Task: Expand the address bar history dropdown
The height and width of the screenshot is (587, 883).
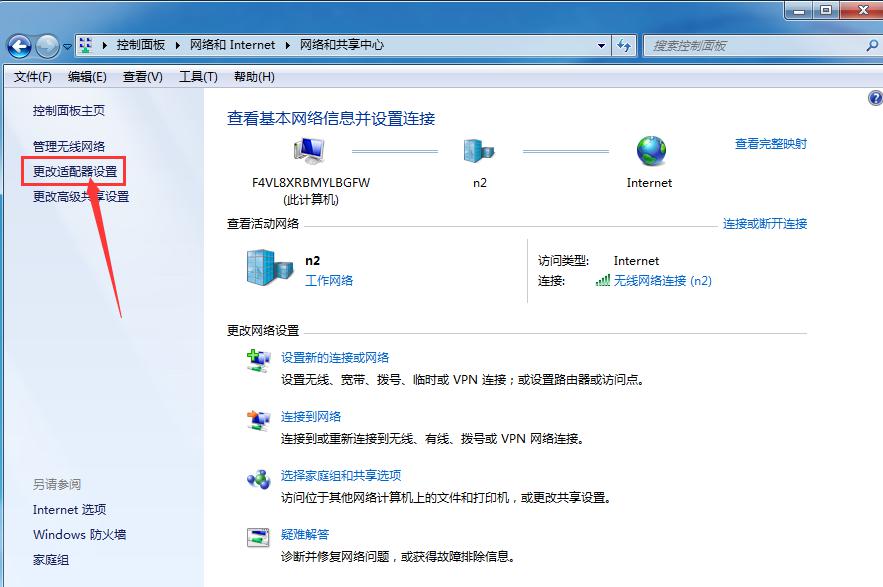Action: point(601,45)
